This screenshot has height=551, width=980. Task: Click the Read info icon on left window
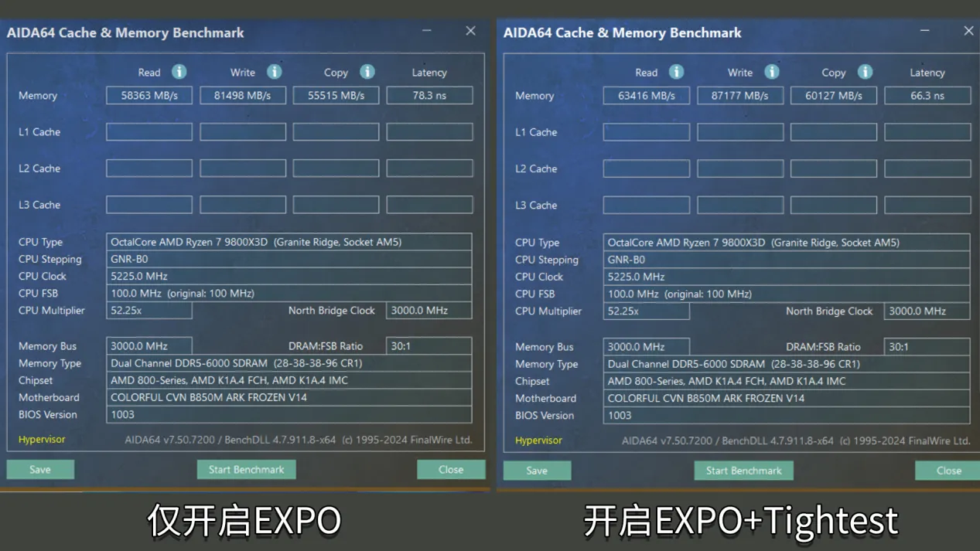point(178,72)
